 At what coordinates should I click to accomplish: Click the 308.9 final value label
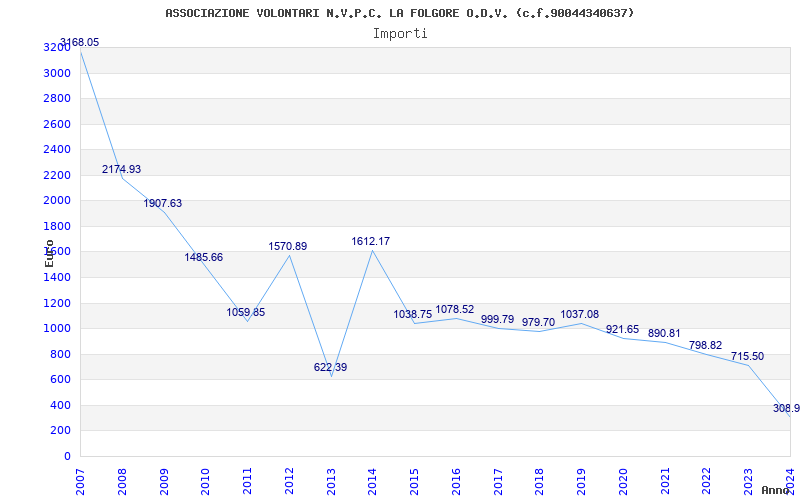coord(786,409)
